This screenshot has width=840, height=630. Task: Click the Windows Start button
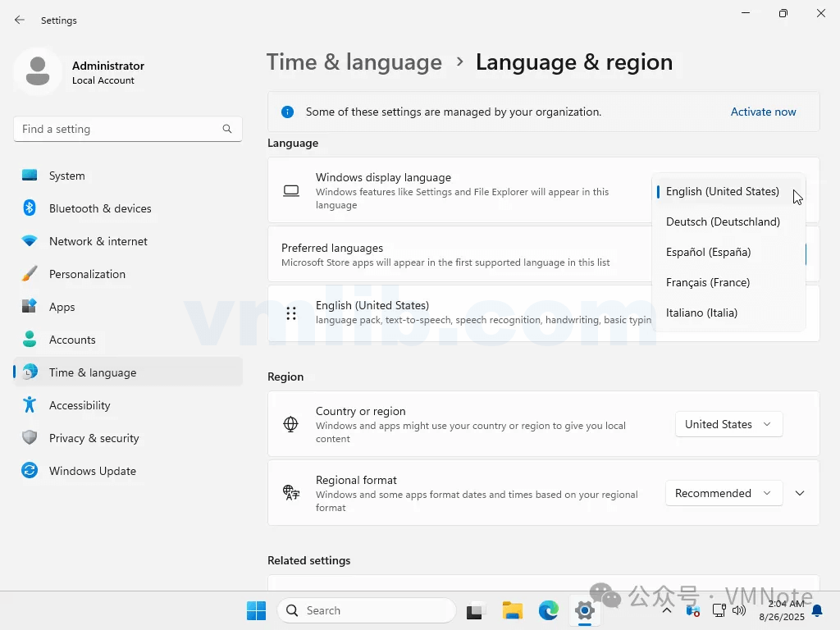pos(256,610)
